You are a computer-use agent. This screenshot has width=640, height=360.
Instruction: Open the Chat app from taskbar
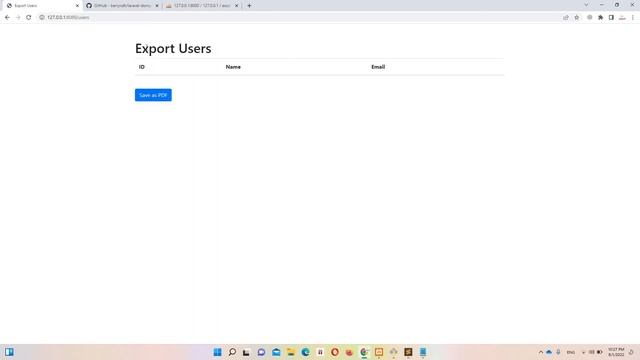click(x=261, y=352)
